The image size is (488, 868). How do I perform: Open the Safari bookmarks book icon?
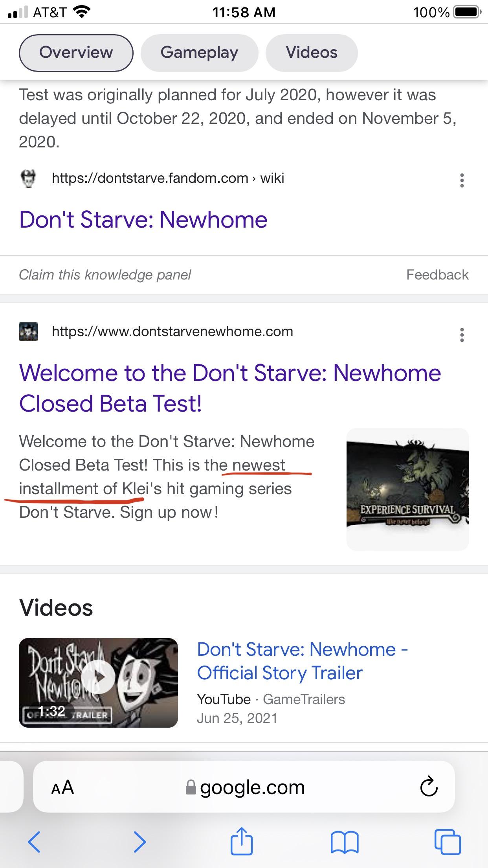[345, 842]
